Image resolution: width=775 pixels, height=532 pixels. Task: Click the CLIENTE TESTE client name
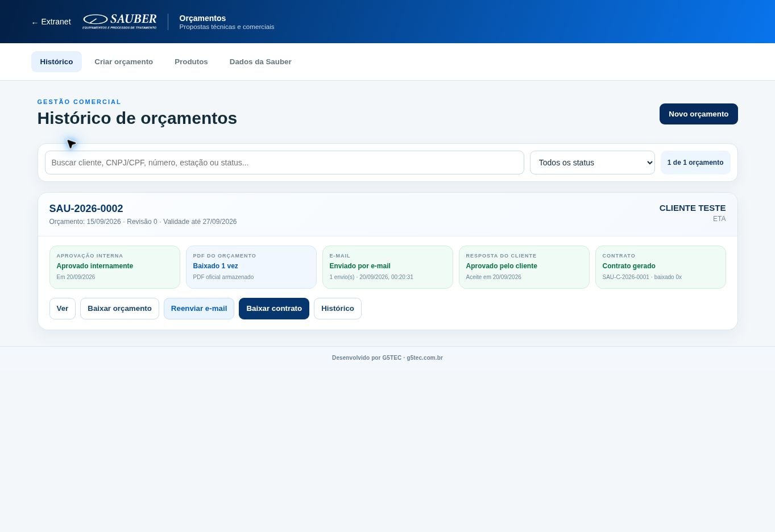coord(693,208)
